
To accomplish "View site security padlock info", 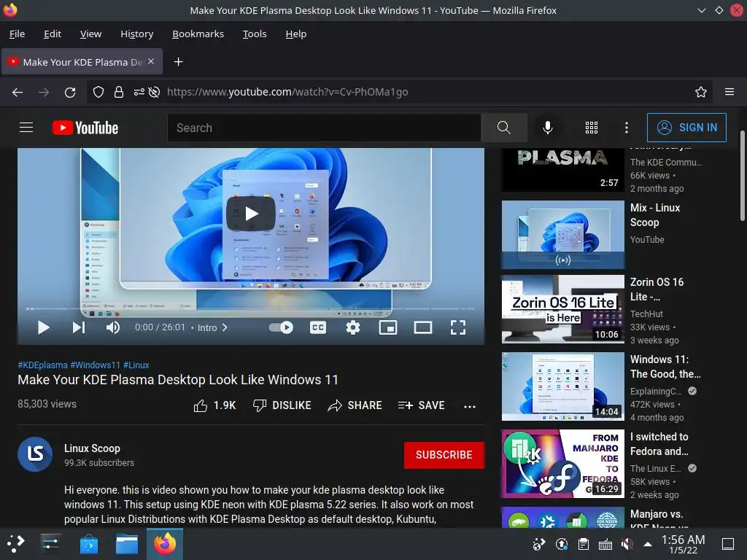I will [x=119, y=92].
